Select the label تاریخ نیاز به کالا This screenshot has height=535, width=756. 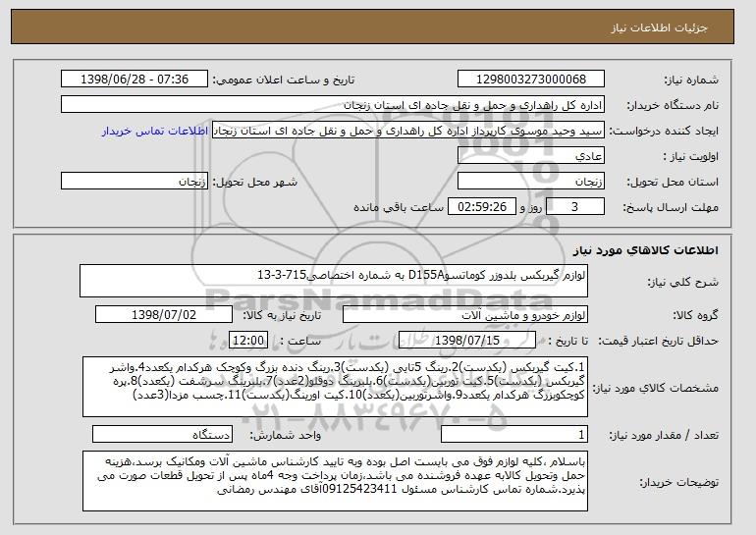click(282, 315)
